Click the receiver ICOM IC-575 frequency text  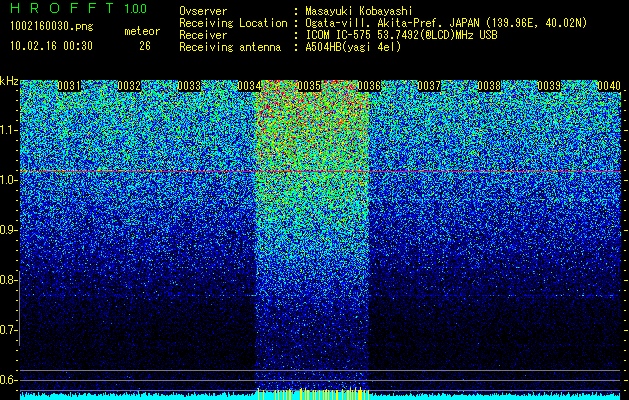point(401,35)
